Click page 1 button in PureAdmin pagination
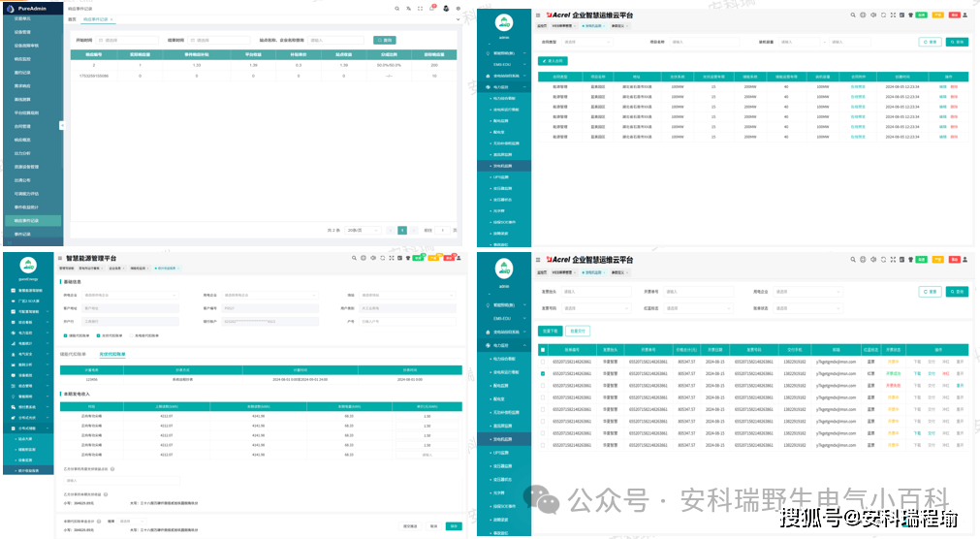Screen dimensions: 980x539 point(402,230)
